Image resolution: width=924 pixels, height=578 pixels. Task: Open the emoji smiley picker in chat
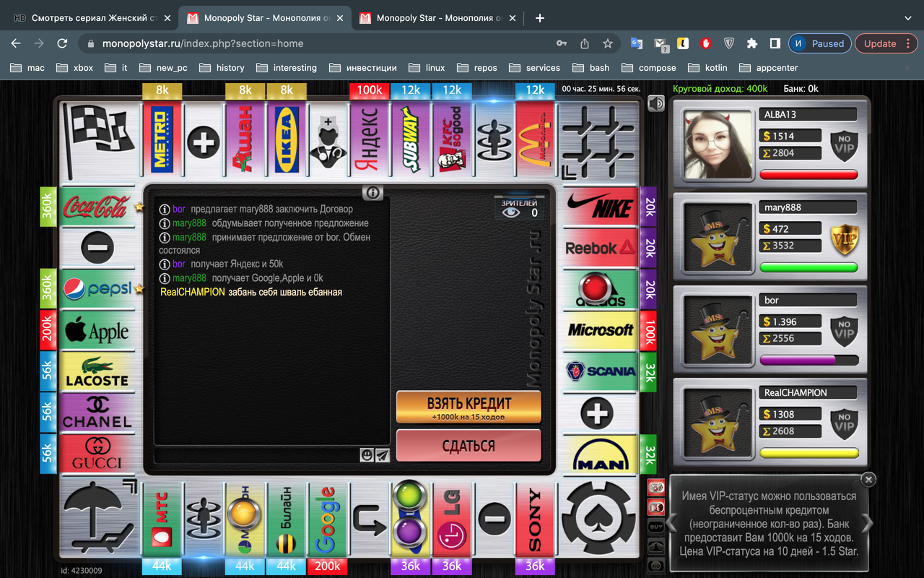point(367,455)
